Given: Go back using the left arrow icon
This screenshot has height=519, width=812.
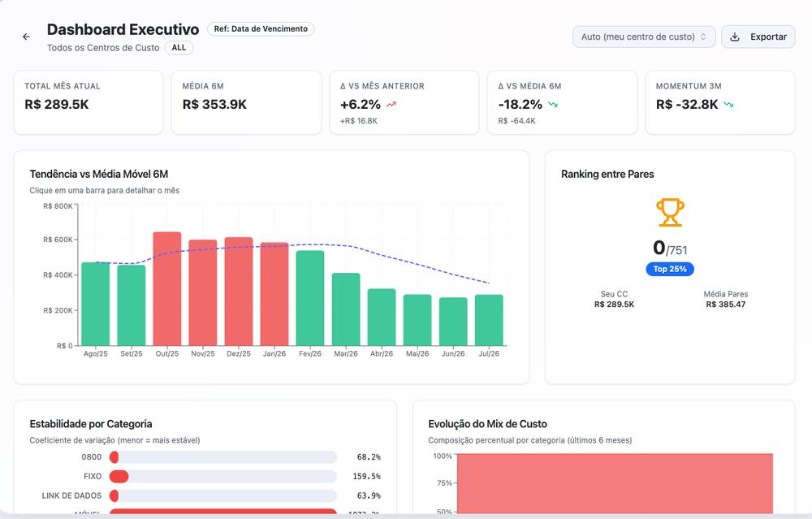Looking at the screenshot, I should click(x=27, y=37).
